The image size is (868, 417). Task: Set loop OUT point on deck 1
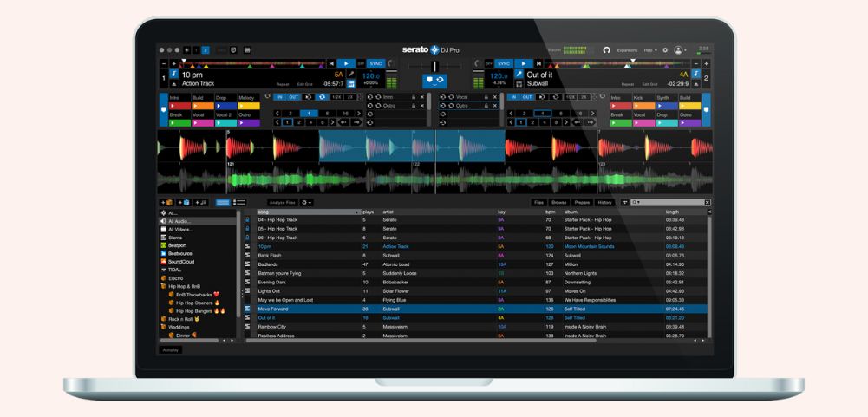coord(293,97)
